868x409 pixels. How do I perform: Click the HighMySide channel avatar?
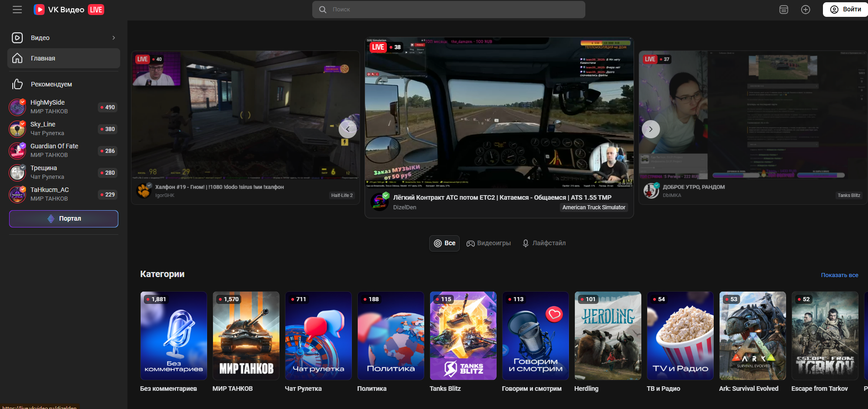[17, 107]
